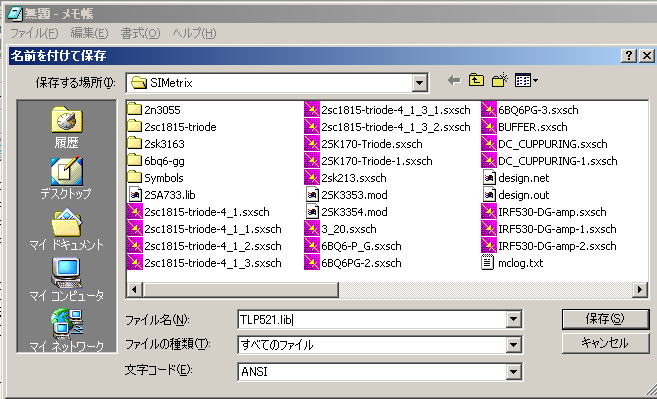Select the BUFFER.sxsch schematic
Viewport: 657px width, 399px height.
[524, 127]
